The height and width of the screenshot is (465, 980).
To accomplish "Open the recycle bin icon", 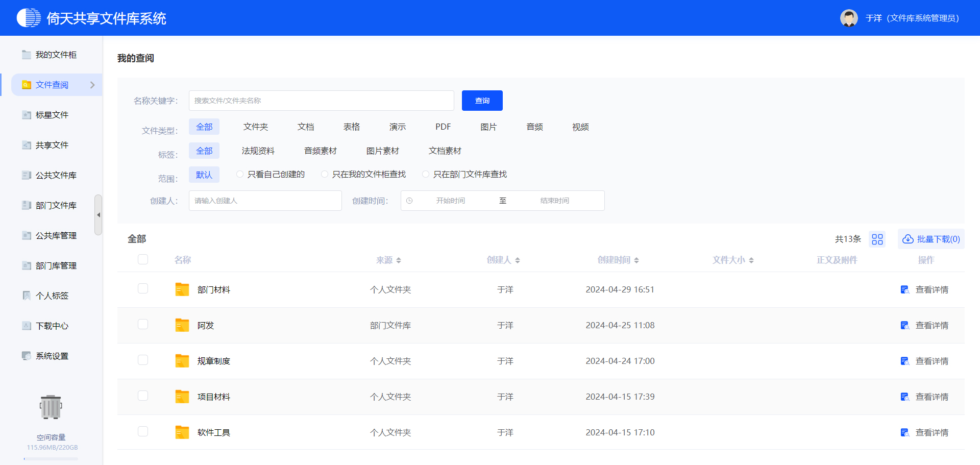I will [51, 407].
